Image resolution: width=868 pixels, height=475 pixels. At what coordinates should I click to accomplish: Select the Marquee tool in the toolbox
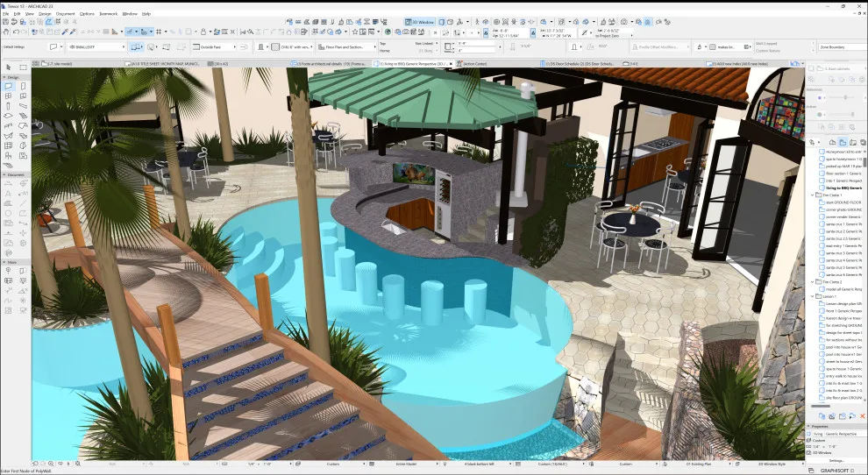[x=23, y=67]
